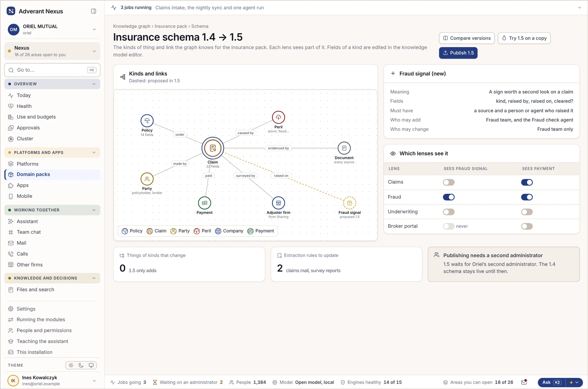Screen dimensions: 588x389
Task: Open the mail inbox icon in status bar
Action: tap(524, 382)
